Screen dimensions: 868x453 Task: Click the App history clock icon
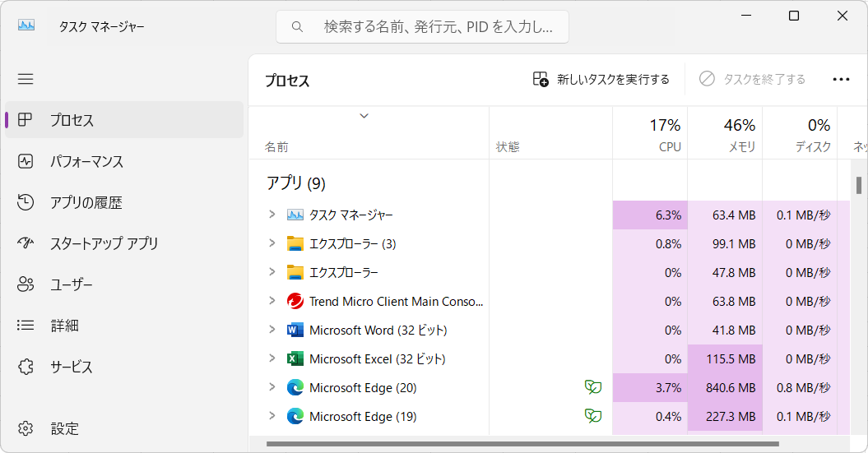tap(26, 202)
